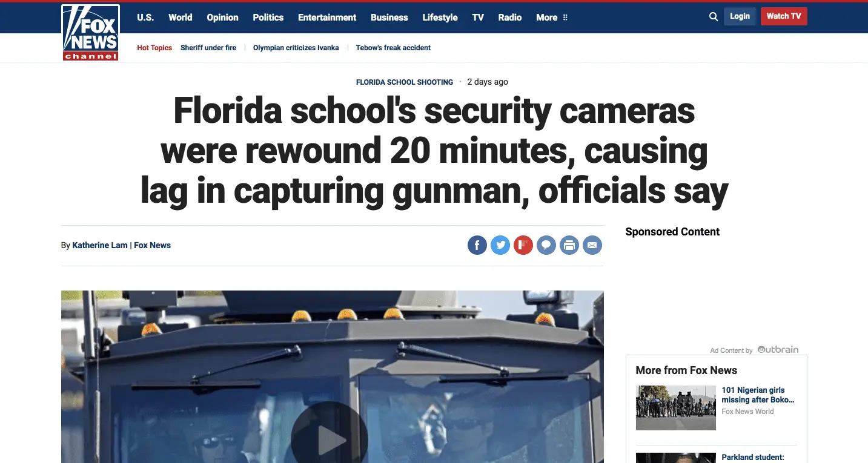Email article using envelope icon
This screenshot has height=463, width=868.
[592, 245]
